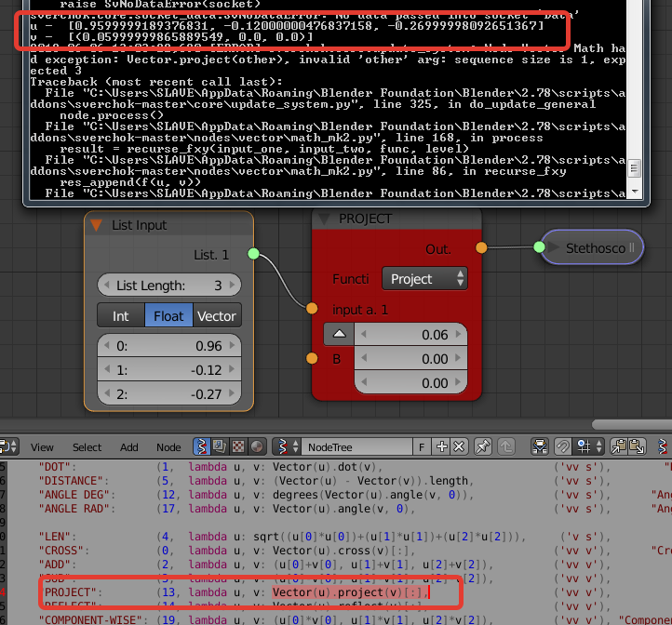Viewport: 672px width, 625px height.
Task: Click the 1: -0.12 value field
Action: click(169, 369)
